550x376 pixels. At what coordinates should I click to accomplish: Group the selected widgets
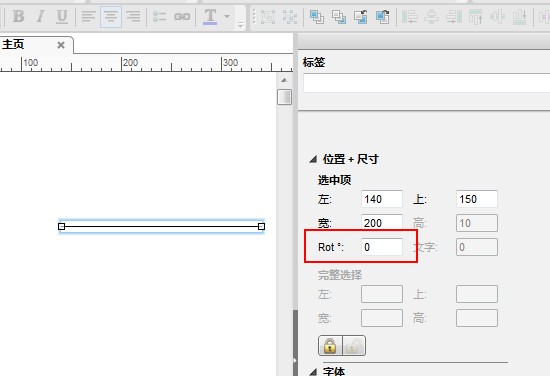click(x=268, y=16)
